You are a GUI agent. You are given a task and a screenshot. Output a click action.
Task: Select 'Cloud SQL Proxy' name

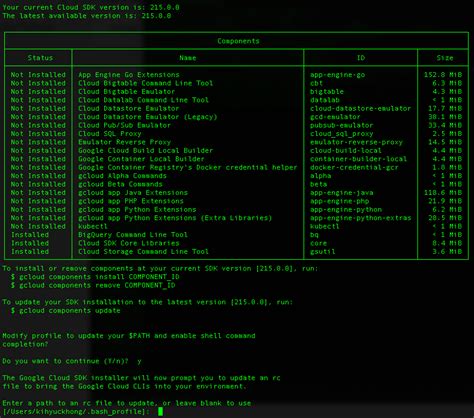click(110, 133)
